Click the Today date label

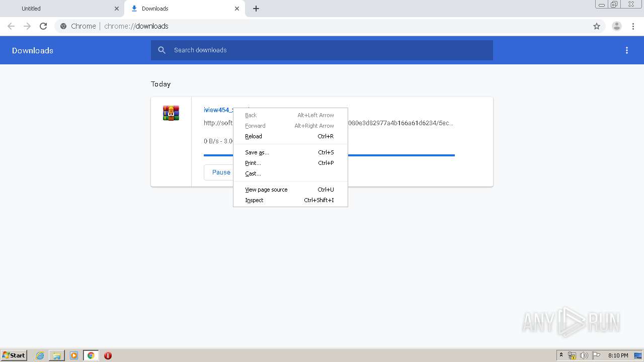click(161, 84)
